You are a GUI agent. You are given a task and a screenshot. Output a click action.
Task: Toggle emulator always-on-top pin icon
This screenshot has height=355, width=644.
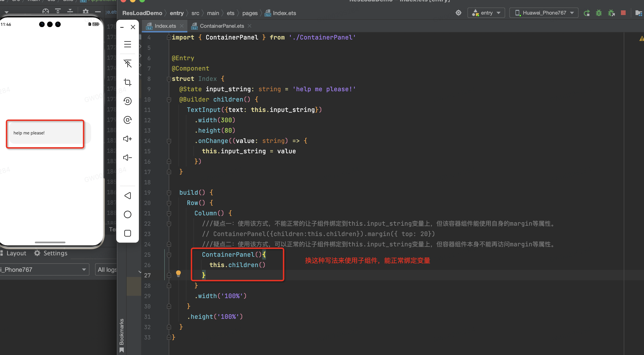coord(128,63)
